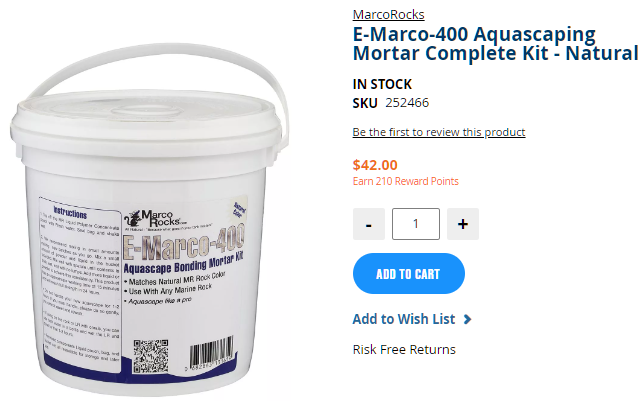
Task: Click the Instructions panel on bucket label
Action: tap(80, 283)
